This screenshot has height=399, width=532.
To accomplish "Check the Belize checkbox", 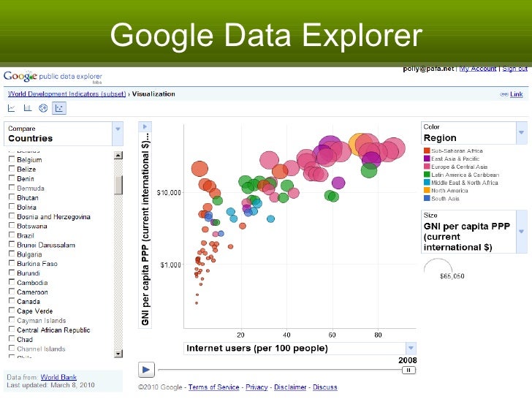I will pos(12,169).
